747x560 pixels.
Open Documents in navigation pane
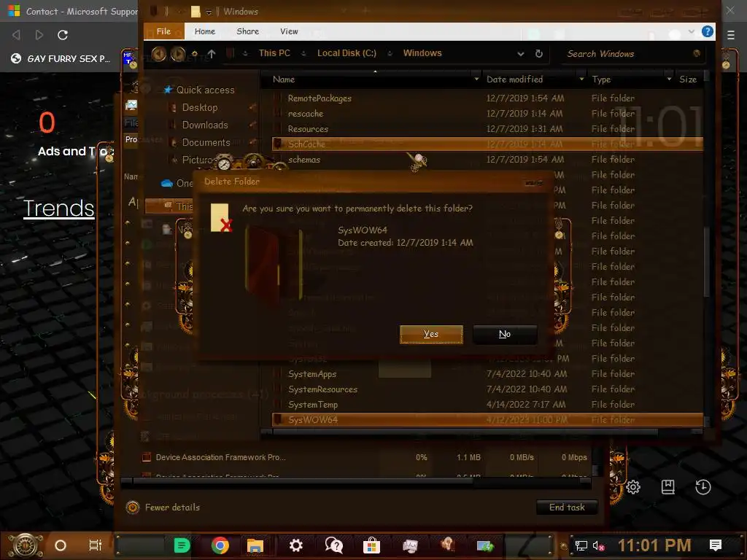206,142
